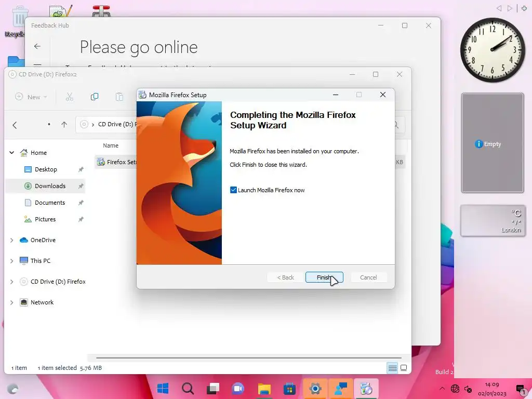
Task: Click the add gadget plus icon
Action: [524, 8]
